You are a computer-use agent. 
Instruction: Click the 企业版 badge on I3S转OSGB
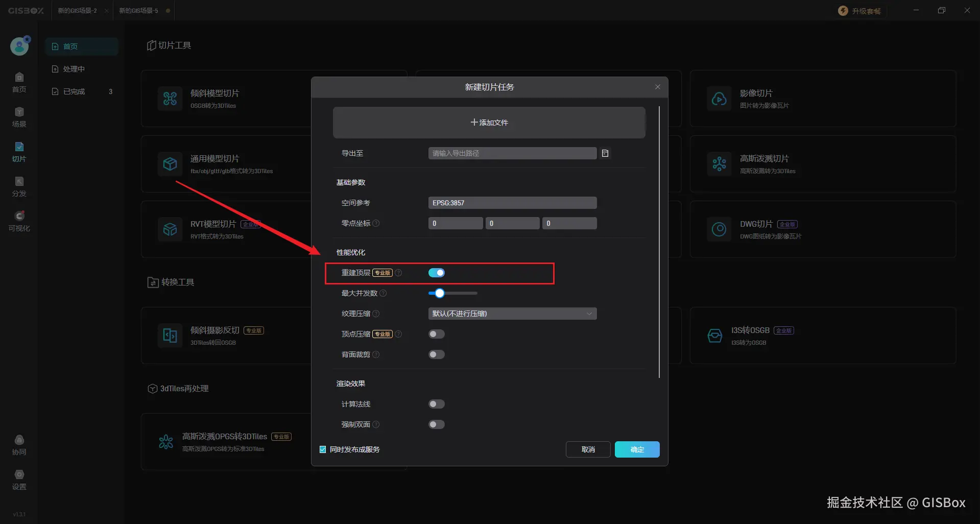pyautogui.click(x=784, y=330)
